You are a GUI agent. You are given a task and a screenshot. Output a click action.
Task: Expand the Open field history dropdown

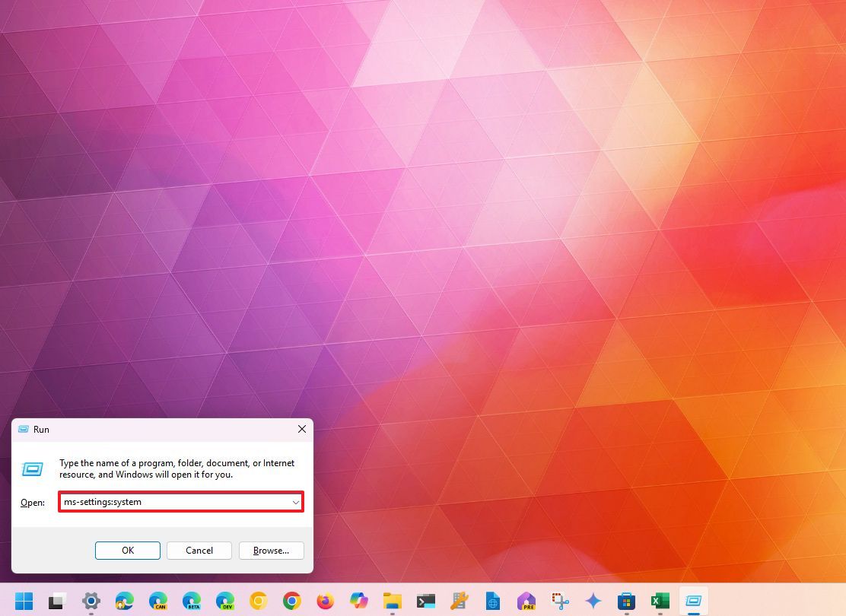(296, 502)
